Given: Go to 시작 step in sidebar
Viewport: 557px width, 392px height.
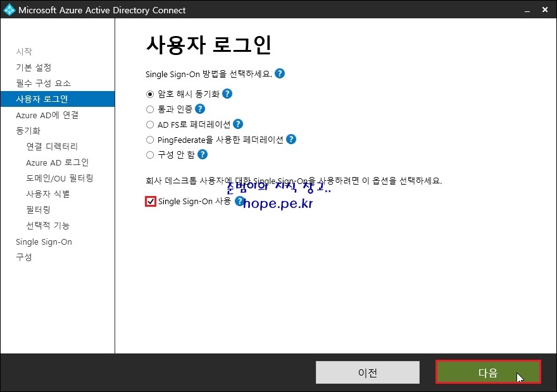Looking at the screenshot, I should (x=24, y=51).
